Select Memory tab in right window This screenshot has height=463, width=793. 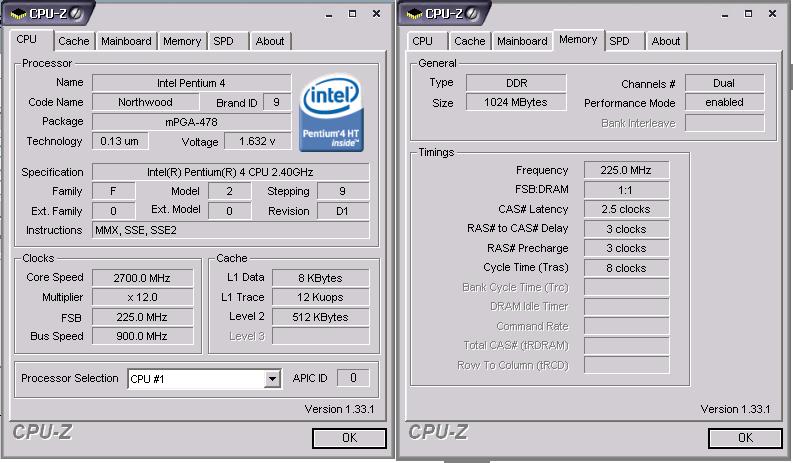[x=578, y=39]
